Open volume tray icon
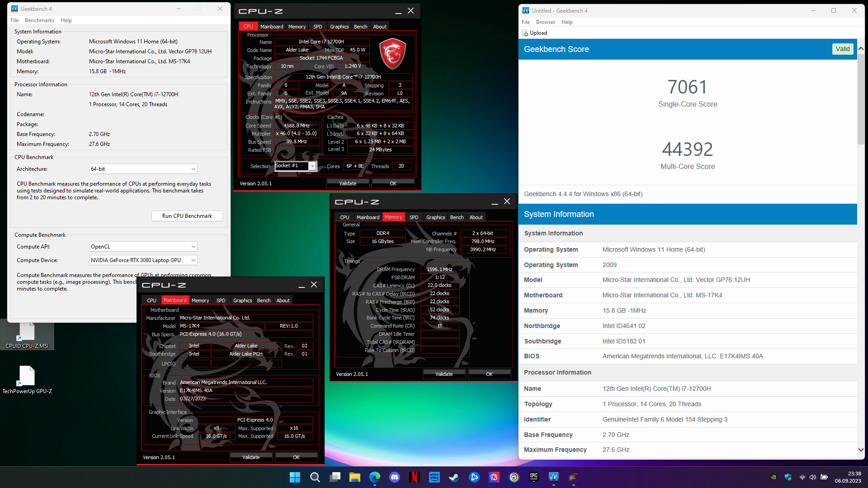This screenshot has width=868, height=488. pos(813,477)
